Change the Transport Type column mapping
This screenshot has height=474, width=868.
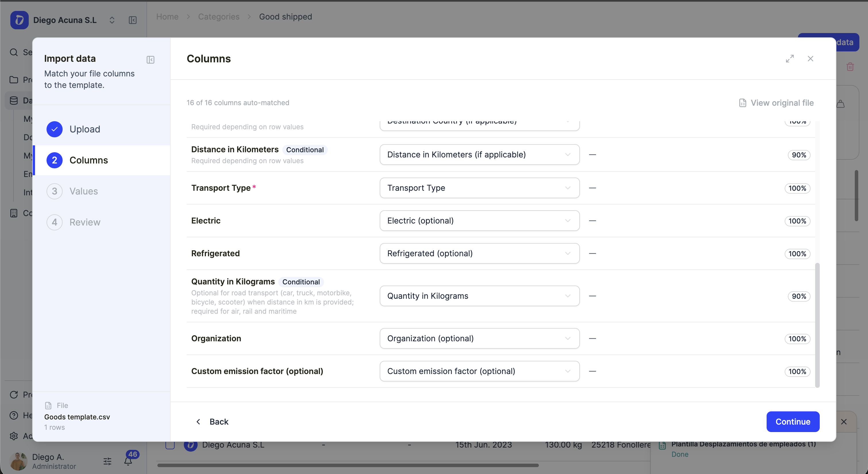click(x=479, y=188)
